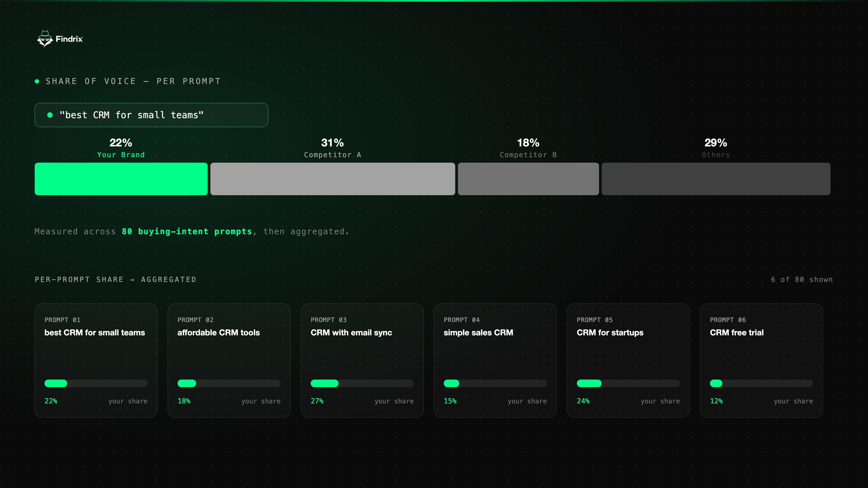Click the 22% progress bar in Prompt 01
The height and width of the screenshot is (488, 868).
[96, 383]
